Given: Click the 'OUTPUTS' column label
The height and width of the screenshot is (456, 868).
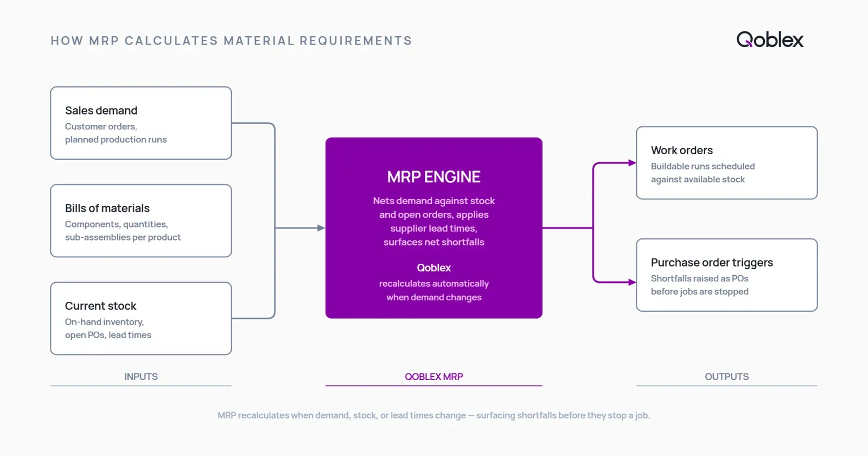Looking at the screenshot, I should [x=727, y=377].
